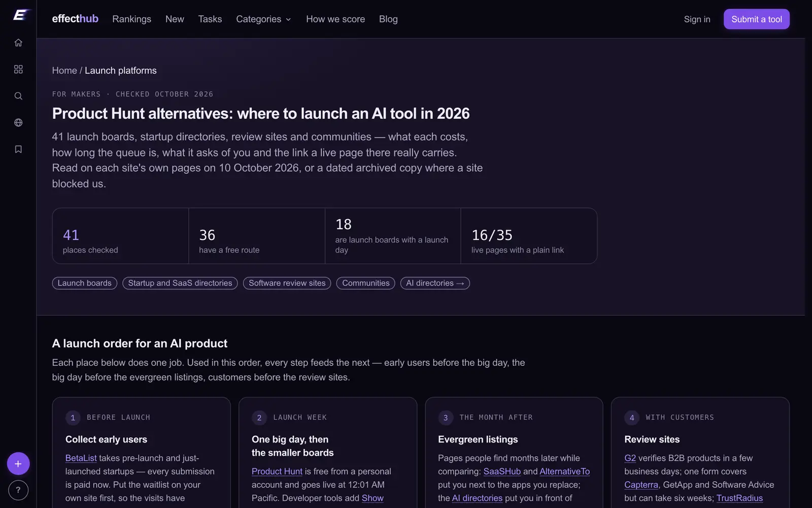Open the question mark help button
The height and width of the screenshot is (508, 812).
[x=18, y=490]
